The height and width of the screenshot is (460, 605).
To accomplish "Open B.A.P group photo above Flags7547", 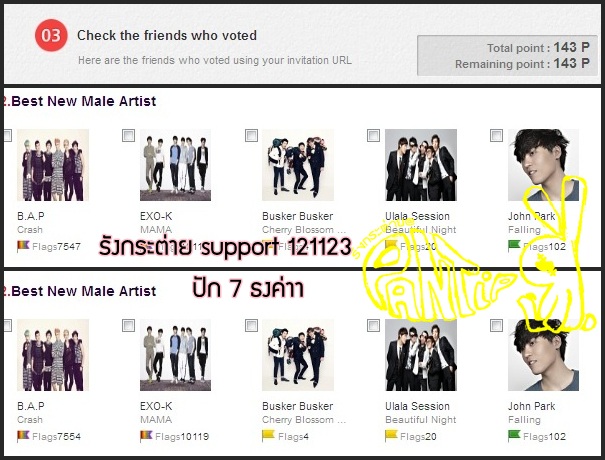I will pos(53,165).
